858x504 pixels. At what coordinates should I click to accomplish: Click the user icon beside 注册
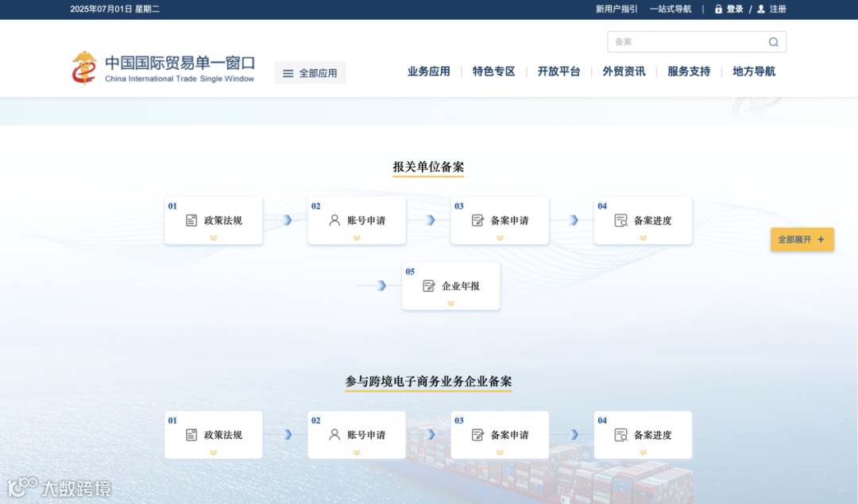760,10
